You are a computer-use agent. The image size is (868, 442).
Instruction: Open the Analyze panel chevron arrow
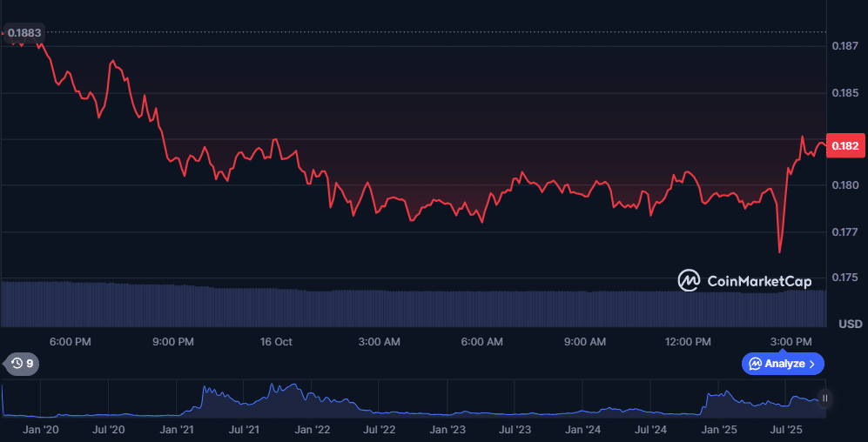click(812, 364)
